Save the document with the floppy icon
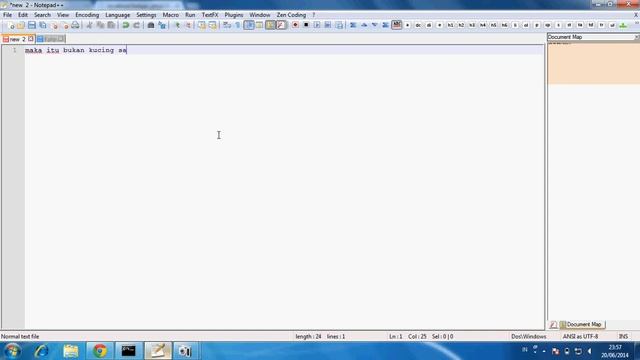Screen dimensions: 640x360 (x=31, y=25)
